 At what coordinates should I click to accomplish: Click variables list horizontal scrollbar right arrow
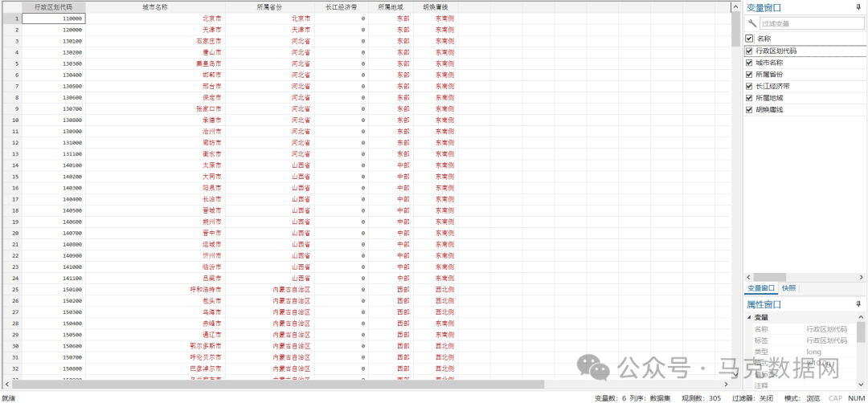click(861, 277)
